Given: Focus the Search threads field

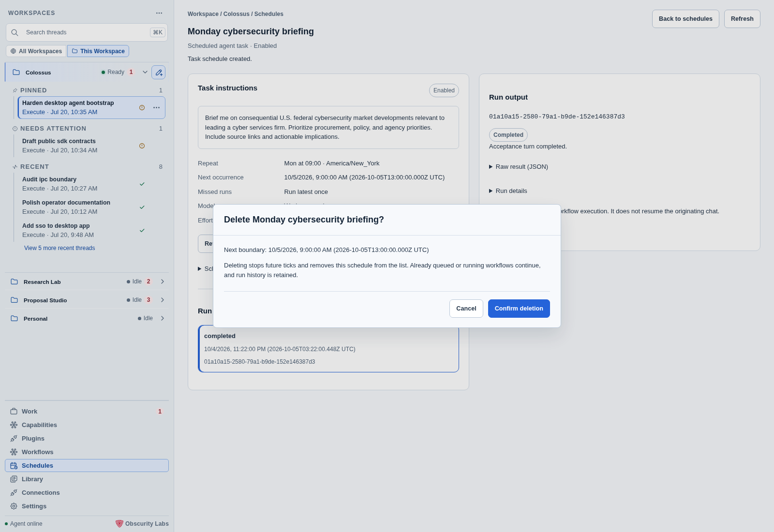Looking at the screenshot, I should point(87,32).
